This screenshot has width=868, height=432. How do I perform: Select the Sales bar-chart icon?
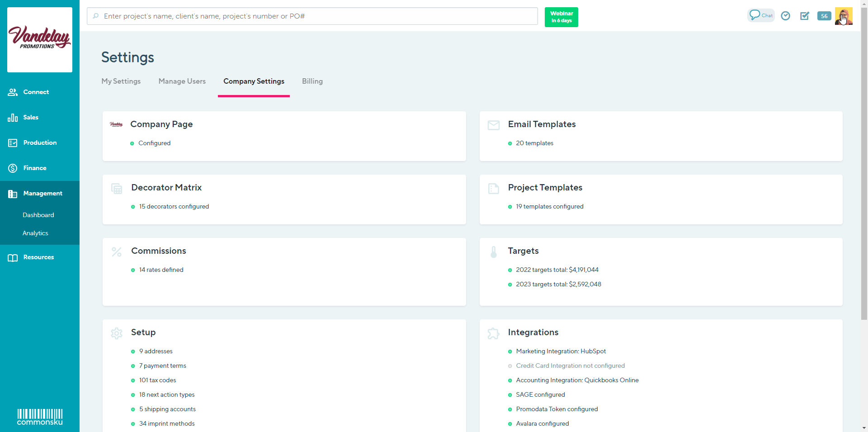(12, 117)
